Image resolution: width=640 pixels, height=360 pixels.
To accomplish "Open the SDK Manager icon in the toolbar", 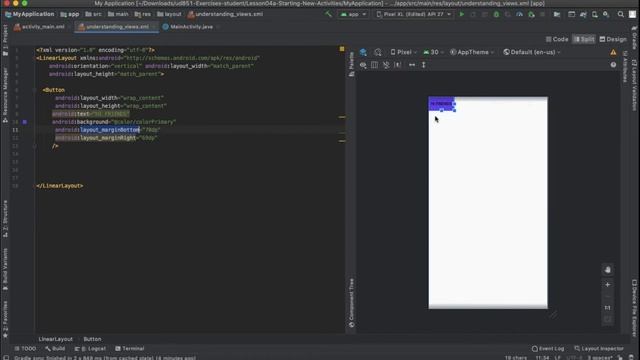I will pyautogui.click(x=606, y=14).
